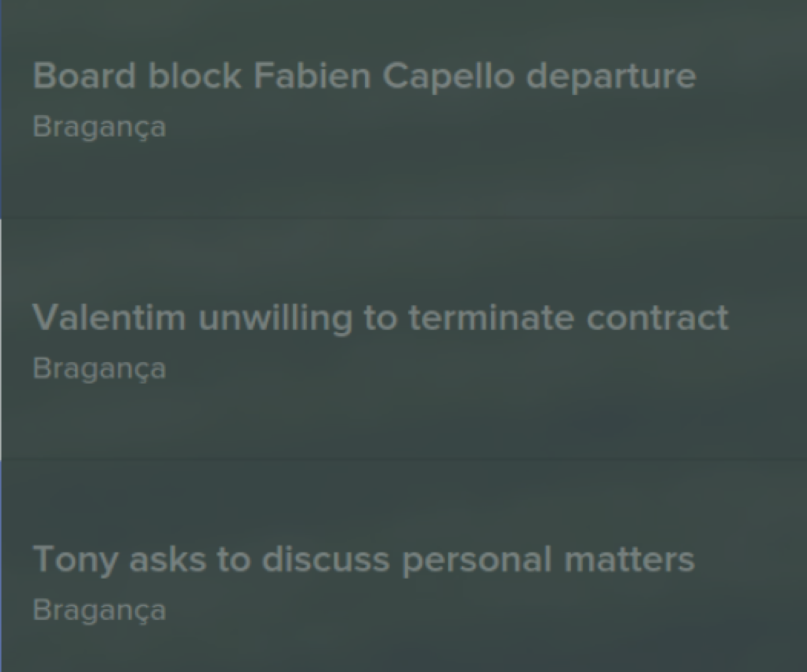The width and height of the screenshot is (807, 672).
Task: Click the blue edge bar beside the Capello item
Action: (1, 108)
